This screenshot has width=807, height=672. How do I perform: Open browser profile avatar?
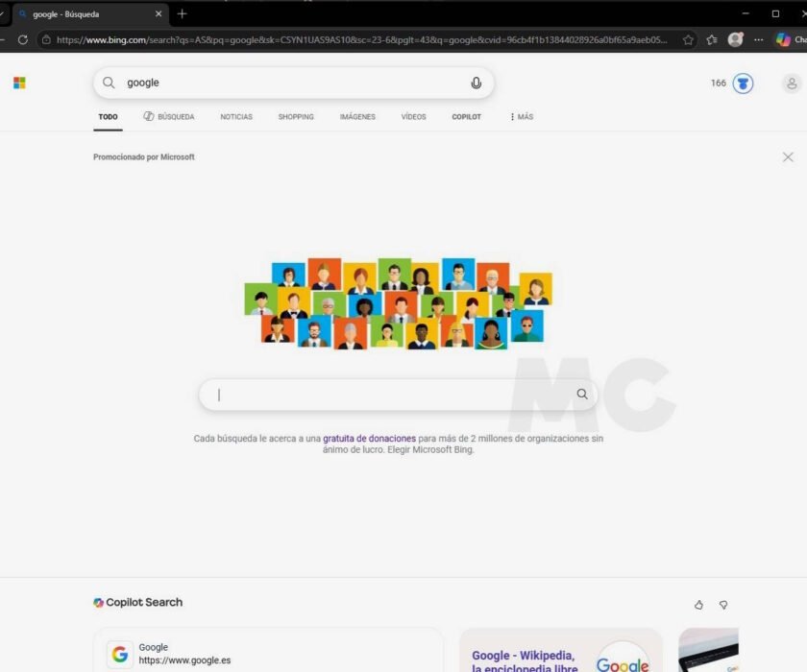(736, 39)
